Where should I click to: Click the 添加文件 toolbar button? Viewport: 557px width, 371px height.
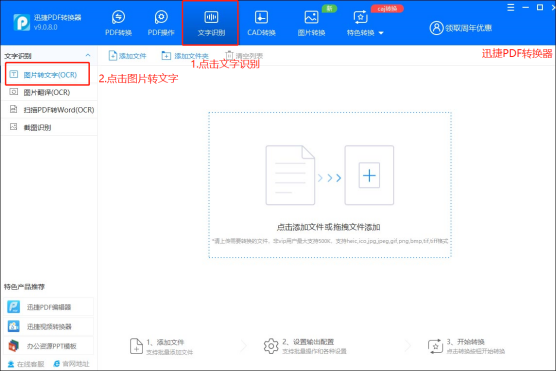coord(127,56)
